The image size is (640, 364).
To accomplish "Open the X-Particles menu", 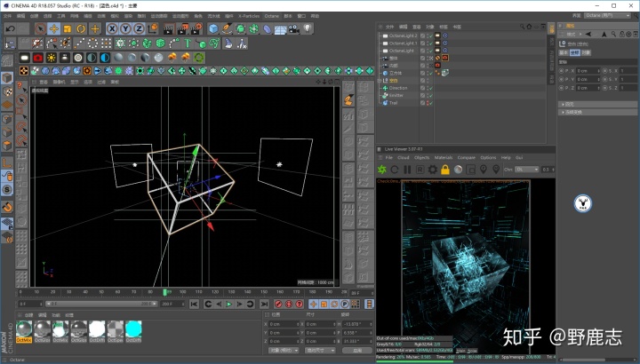I will tap(249, 16).
